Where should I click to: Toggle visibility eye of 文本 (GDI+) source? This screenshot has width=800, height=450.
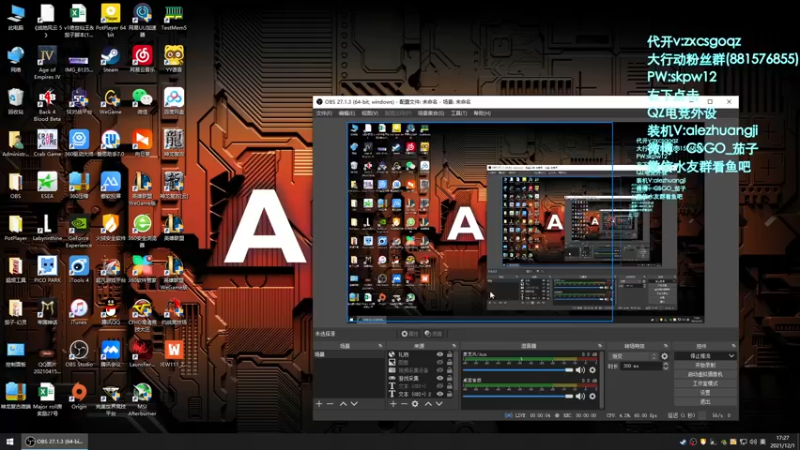(x=440, y=386)
